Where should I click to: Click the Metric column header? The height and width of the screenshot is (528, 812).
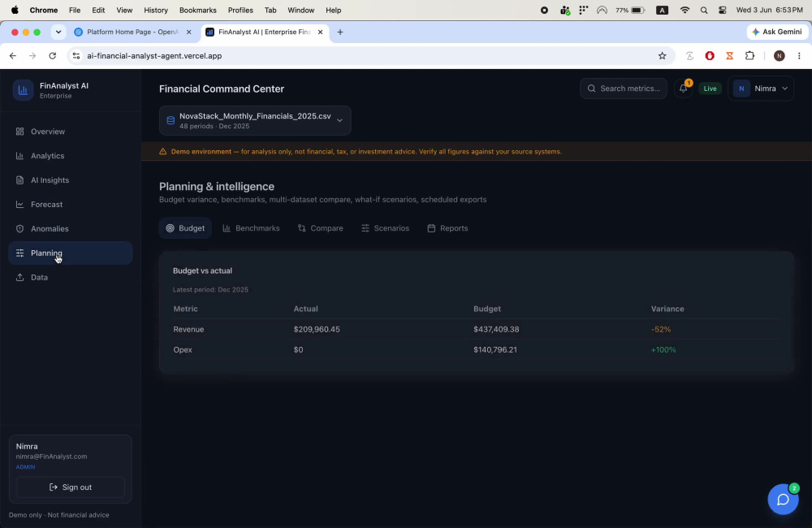click(x=185, y=309)
